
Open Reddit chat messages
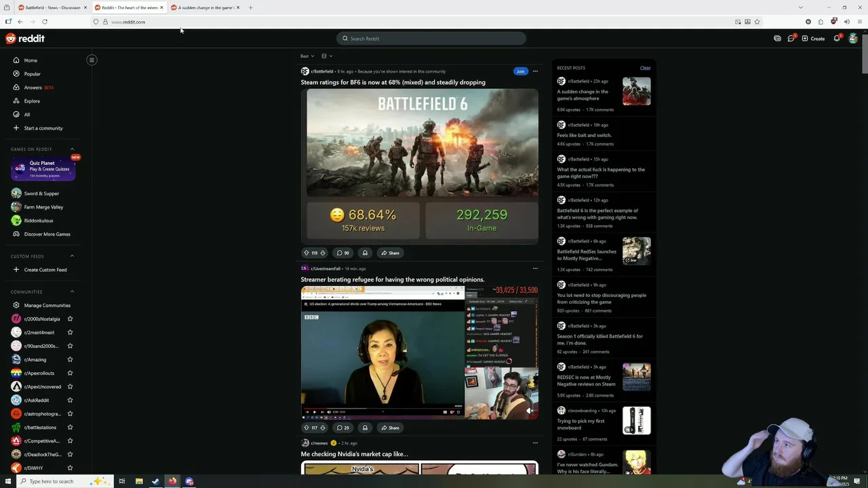pyautogui.click(x=791, y=39)
